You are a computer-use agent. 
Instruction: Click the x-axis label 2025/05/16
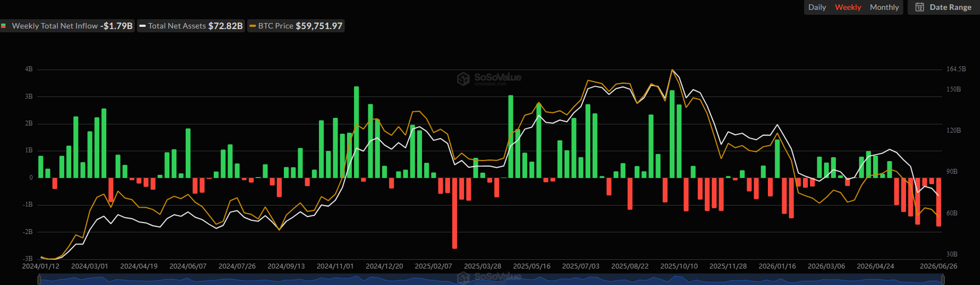[532, 266]
